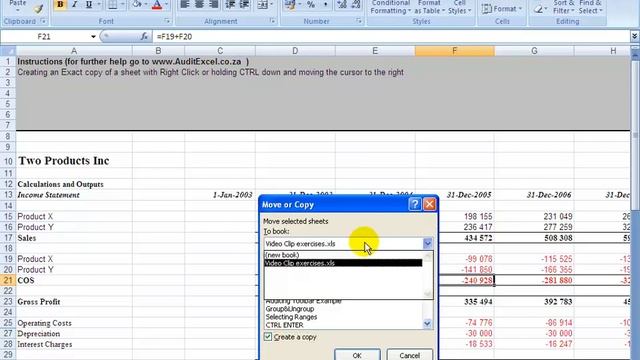Open Find & Select menu

point(590,7)
